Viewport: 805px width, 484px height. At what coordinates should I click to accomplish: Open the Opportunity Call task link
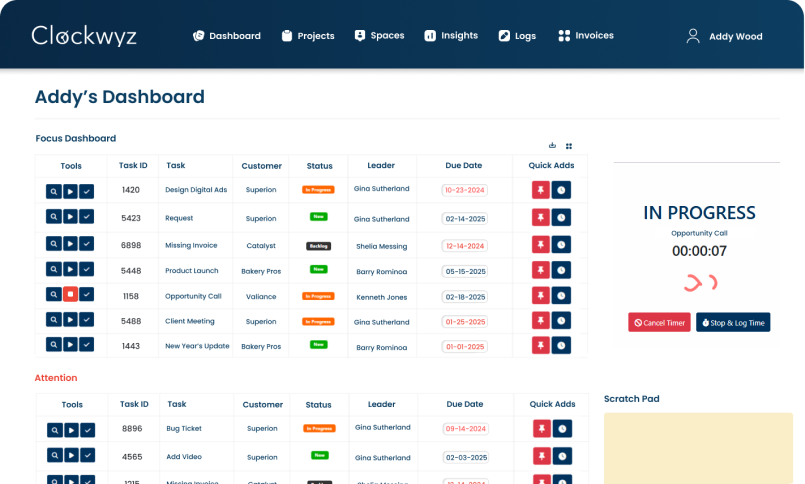tap(194, 296)
